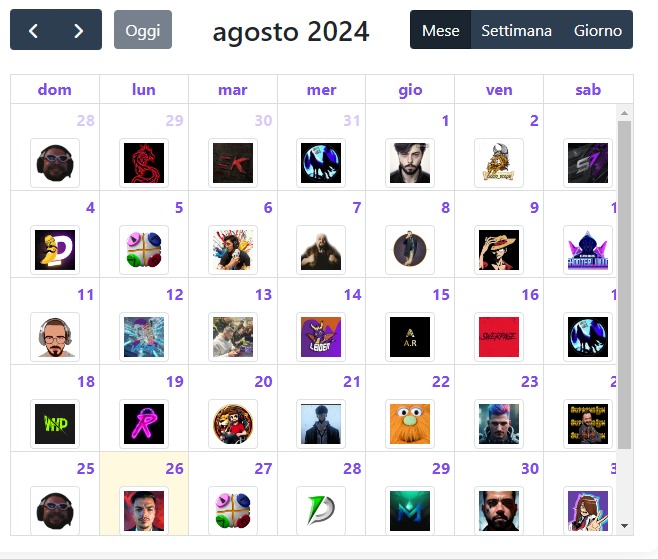Open the wolf moon avatar on 31
658x559 pixels.
point(321,163)
